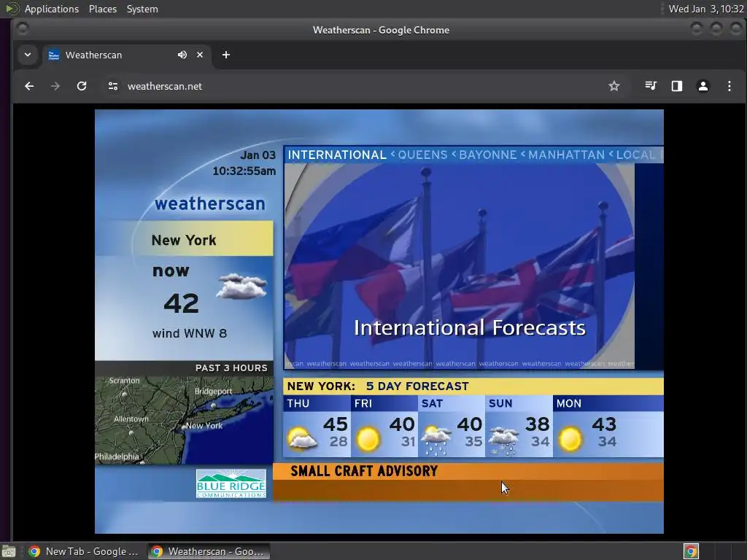Click the show desktop icon in taskbar
Viewport: 747px width, 560px height.
[9, 551]
